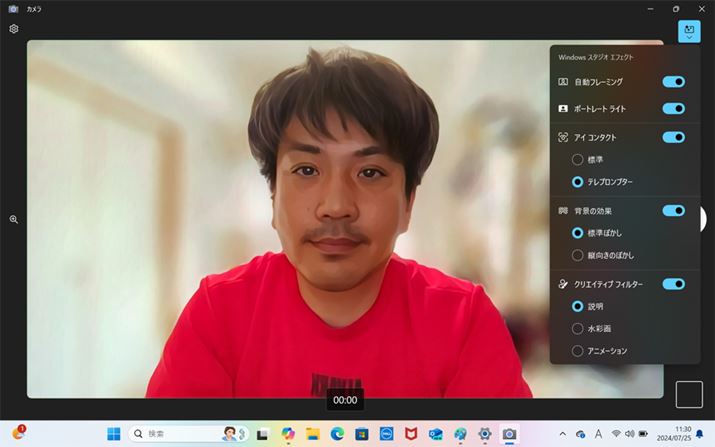Expand hidden system tray icons chevron
Image resolution: width=715 pixels, height=447 pixels.
pos(563,434)
